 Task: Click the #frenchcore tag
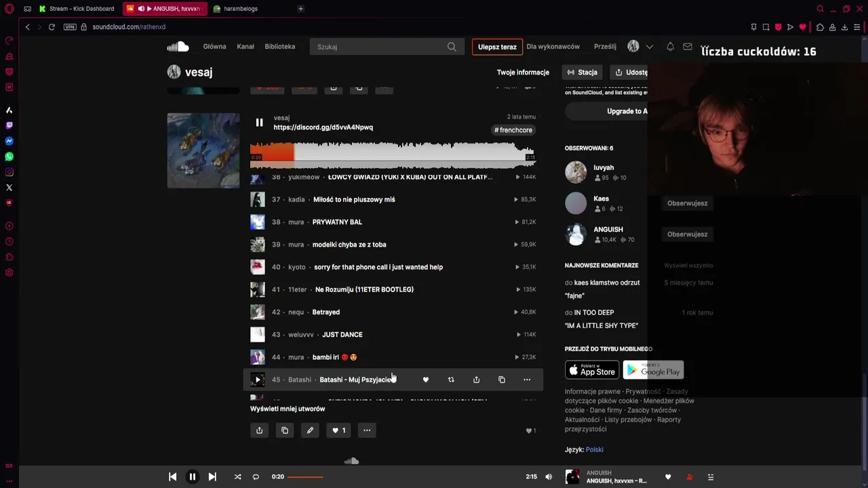click(x=513, y=130)
